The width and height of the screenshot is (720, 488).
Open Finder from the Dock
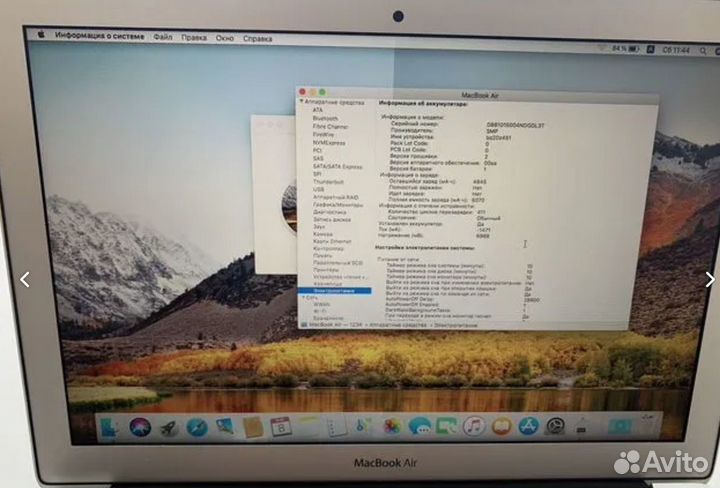pyautogui.click(x=110, y=428)
